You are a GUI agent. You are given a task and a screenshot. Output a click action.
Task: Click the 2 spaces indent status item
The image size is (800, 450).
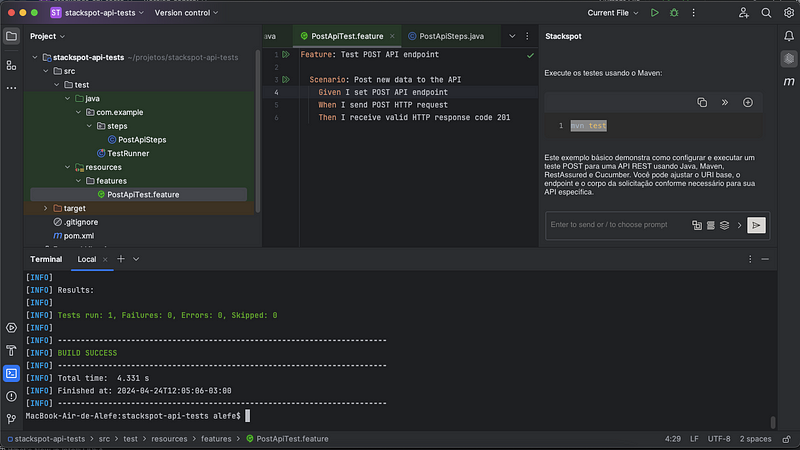pyautogui.click(x=755, y=439)
